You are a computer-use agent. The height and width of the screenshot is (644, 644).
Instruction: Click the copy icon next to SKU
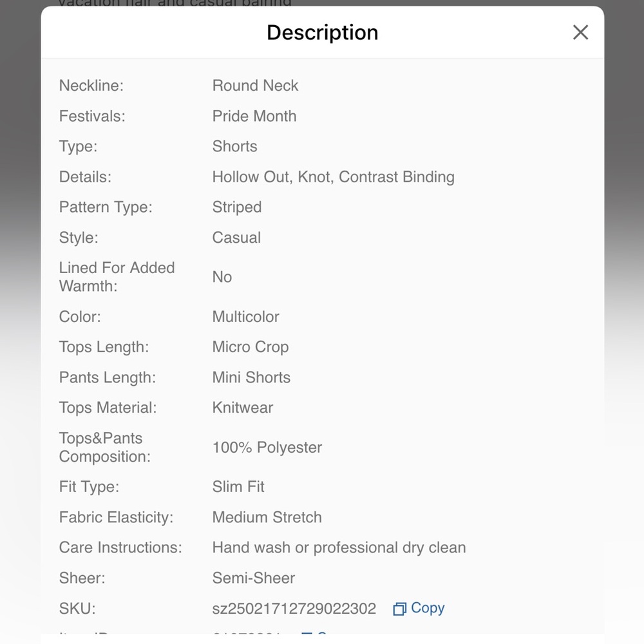coord(399,609)
